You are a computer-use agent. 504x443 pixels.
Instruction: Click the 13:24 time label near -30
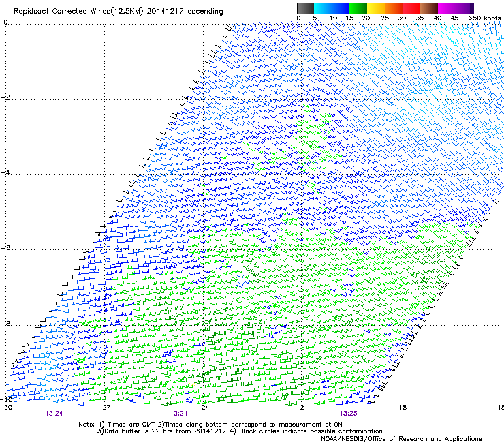[x=54, y=414]
